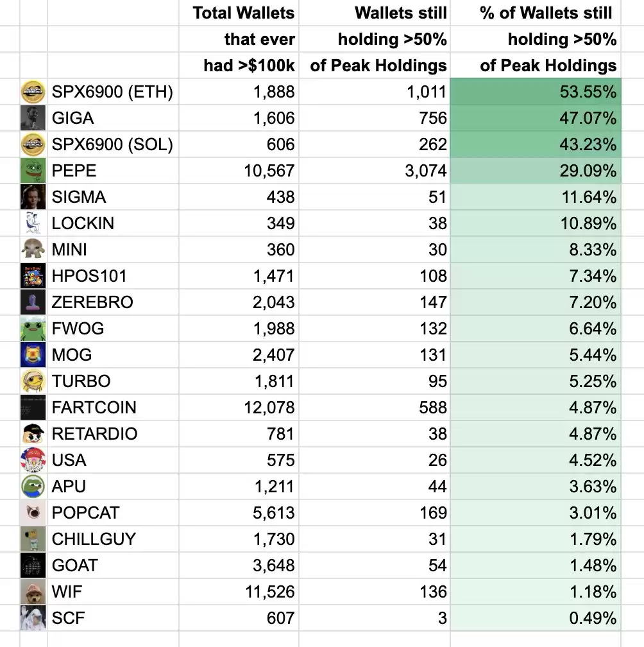Click the PEPE frog icon
Viewport: 644px width, 647px height.
(33, 171)
